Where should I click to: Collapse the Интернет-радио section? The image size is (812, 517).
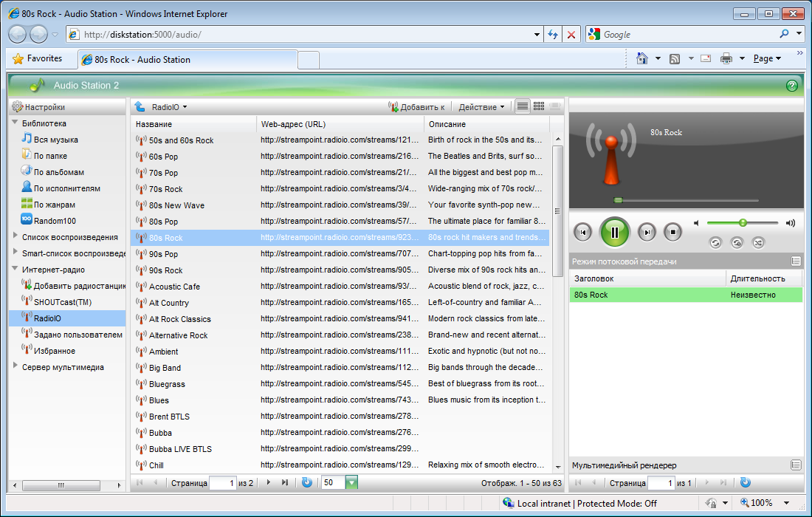(x=15, y=268)
